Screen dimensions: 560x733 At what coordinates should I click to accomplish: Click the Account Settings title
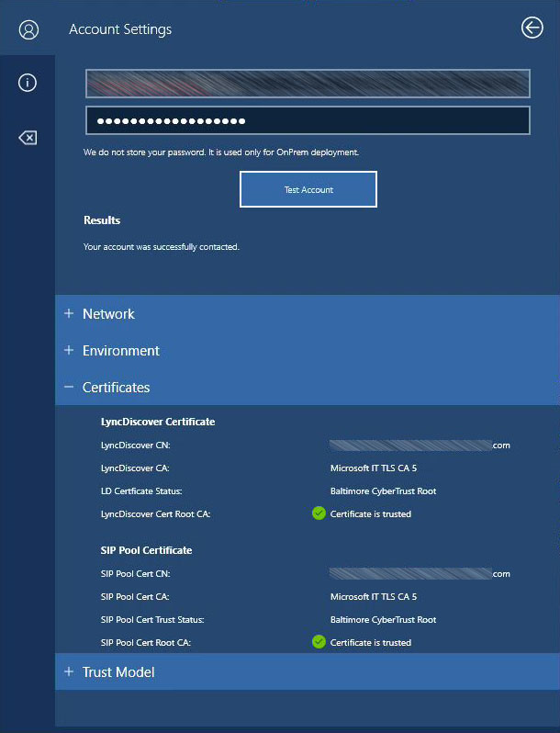[120, 29]
